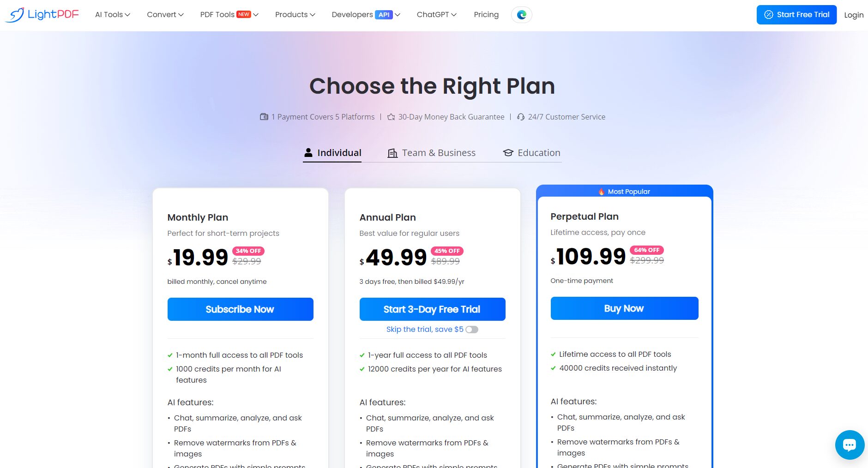This screenshot has width=868, height=468.
Task: Click the Subscribe Now button
Action: tap(240, 309)
